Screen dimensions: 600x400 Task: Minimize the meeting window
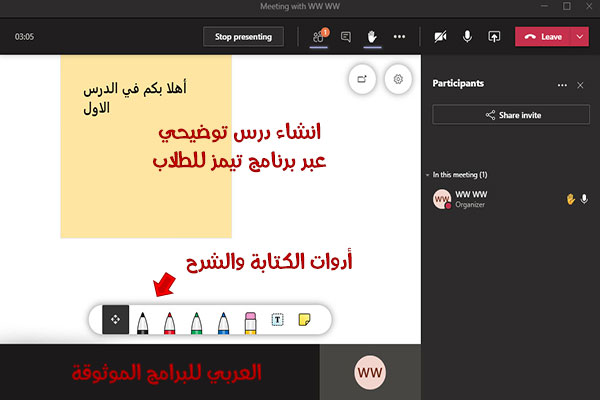click(x=545, y=7)
